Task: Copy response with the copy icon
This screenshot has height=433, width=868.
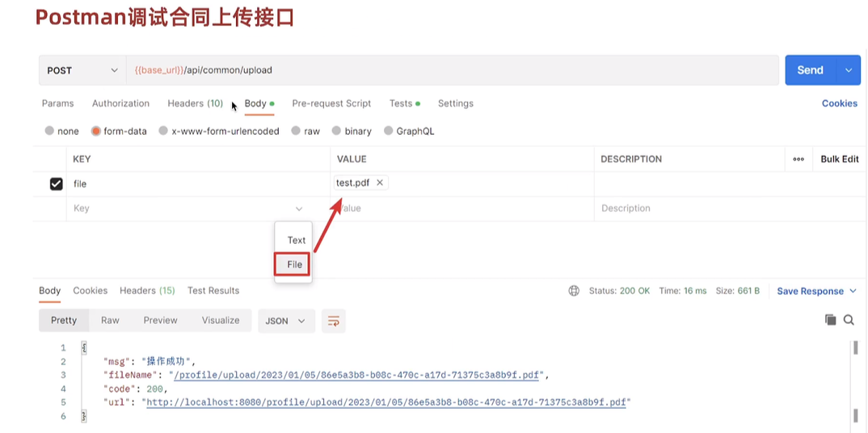Action: 830,320
